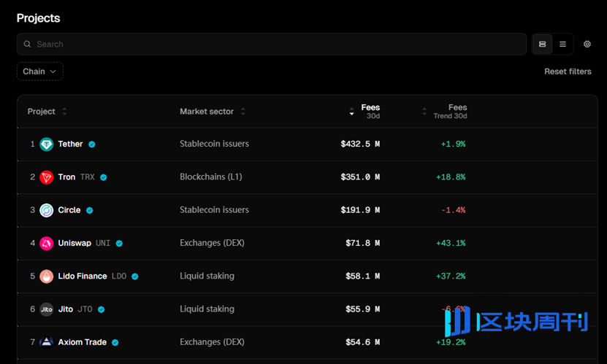Open table settings gear icon
The height and width of the screenshot is (364, 607).
coord(587,44)
